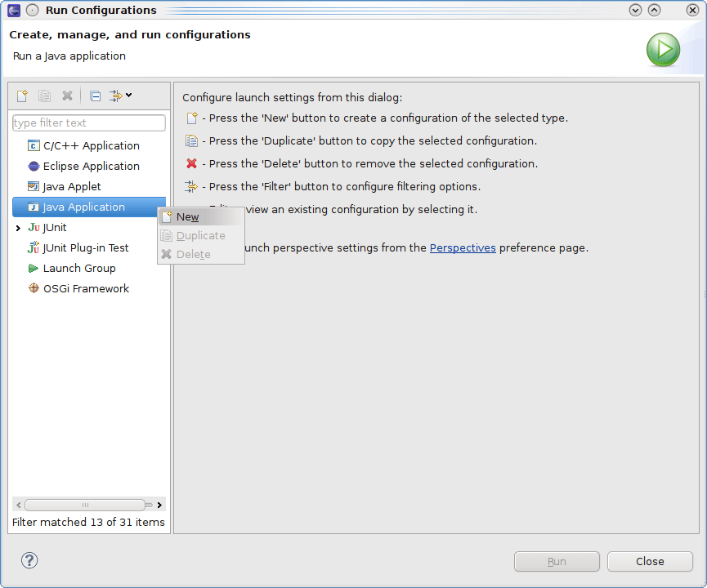Select Eclipse Application in the tree
This screenshot has width=707, height=588.
tap(91, 166)
